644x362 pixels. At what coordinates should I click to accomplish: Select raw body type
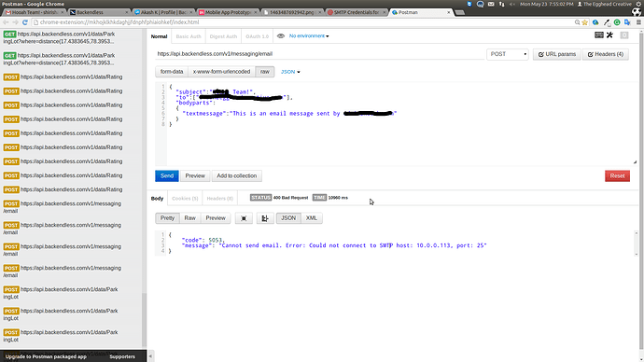pyautogui.click(x=264, y=72)
